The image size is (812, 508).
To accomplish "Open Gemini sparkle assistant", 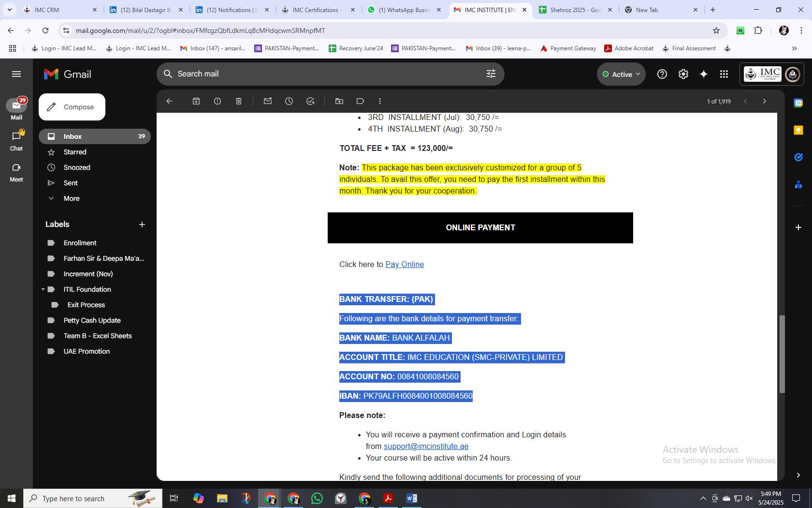I will [704, 74].
